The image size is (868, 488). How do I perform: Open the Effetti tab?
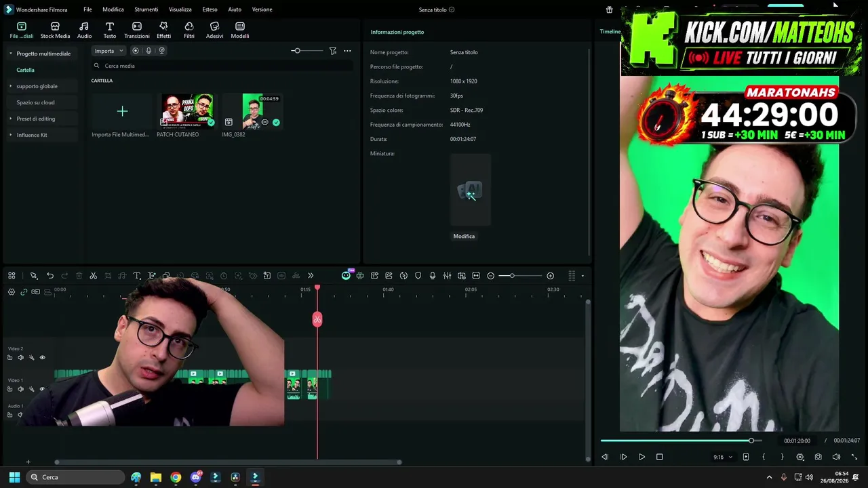[x=163, y=30]
